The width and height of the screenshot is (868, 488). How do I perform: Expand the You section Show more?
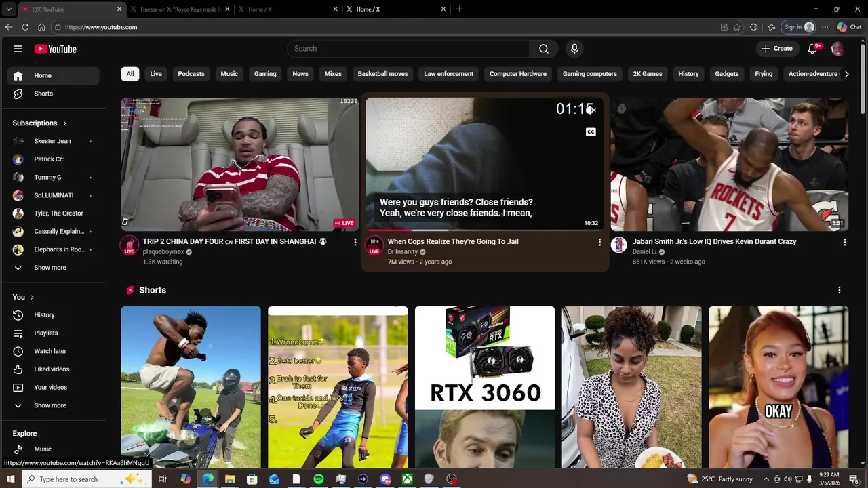tap(53, 405)
